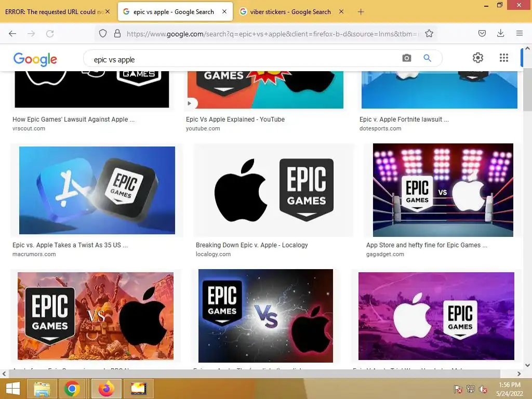Screen dimensions: 532x399
Task: Open Breaking Down Epic v. Apple Localogy
Action: [x=252, y=245]
